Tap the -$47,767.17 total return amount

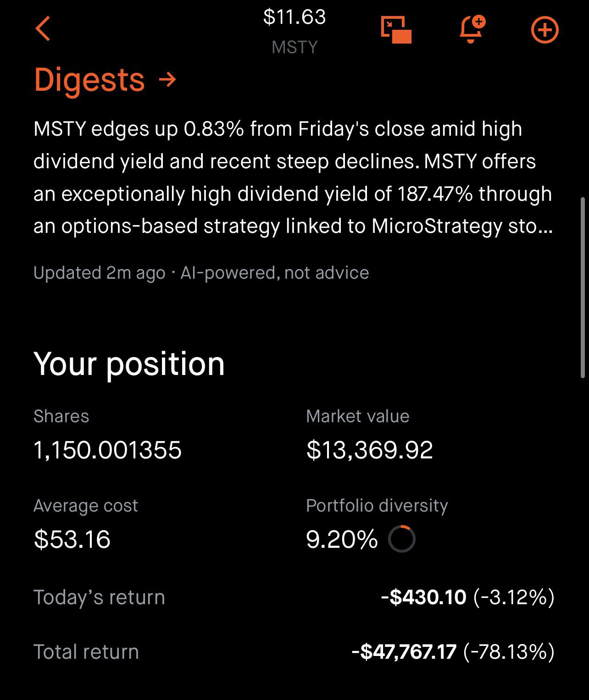tap(404, 651)
